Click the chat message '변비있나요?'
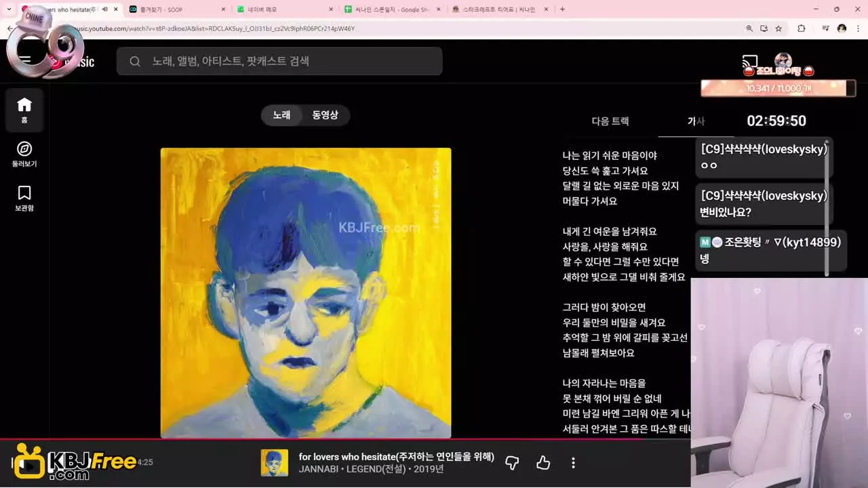The height and width of the screenshot is (488, 868). (x=726, y=212)
